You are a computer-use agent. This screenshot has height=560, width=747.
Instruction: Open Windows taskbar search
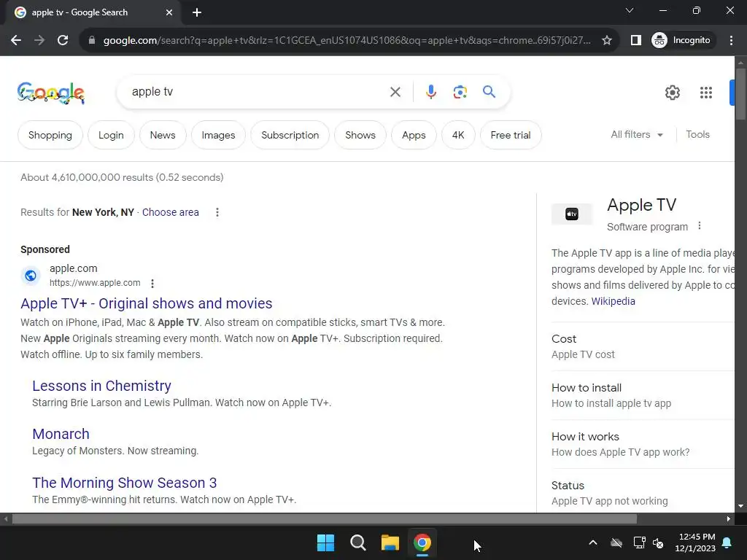click(357, 542)
